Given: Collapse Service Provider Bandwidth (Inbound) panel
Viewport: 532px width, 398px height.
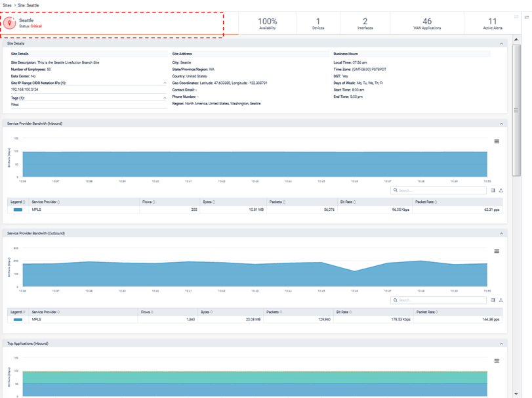Looking at the screenshot, I should click(x=501, y=123).
